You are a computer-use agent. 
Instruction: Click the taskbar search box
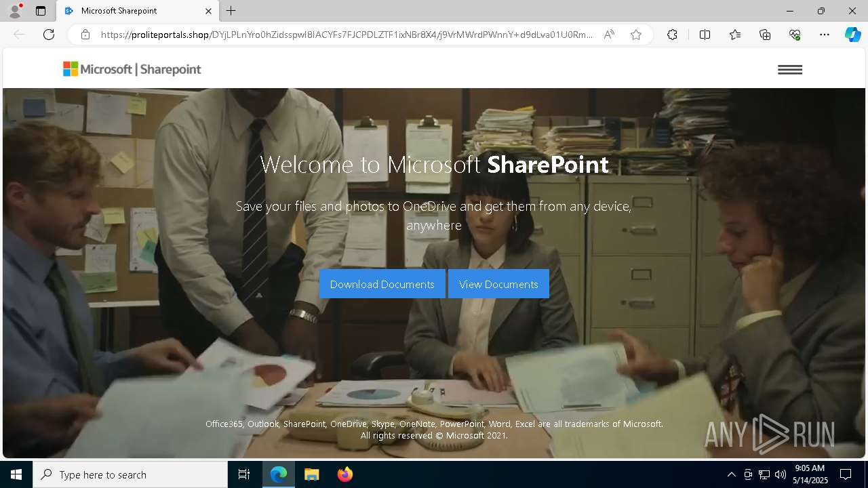point(130,474)
